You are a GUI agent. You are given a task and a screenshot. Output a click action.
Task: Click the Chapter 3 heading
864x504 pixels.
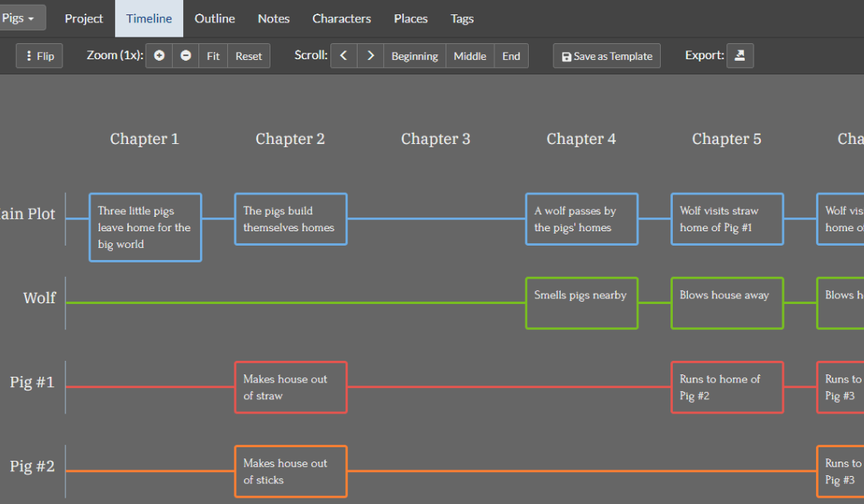point(436,139)
